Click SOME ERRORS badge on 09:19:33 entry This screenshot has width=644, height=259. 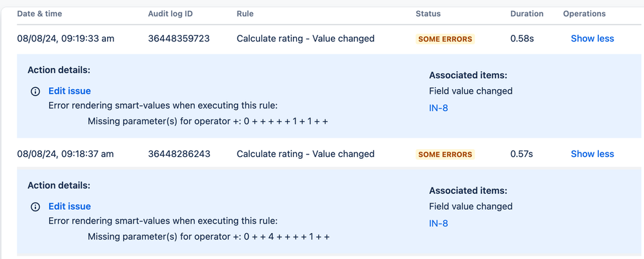pos(445,39)
